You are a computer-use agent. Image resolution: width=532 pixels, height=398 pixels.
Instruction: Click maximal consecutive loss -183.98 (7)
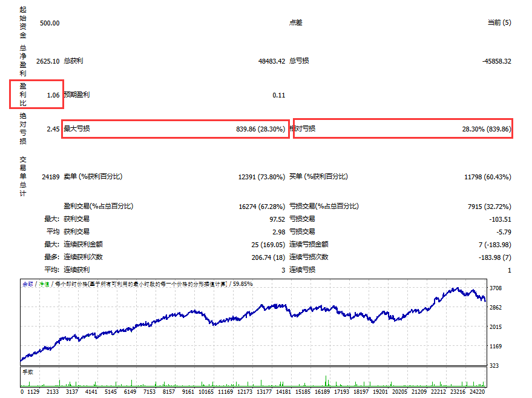(494, 257)
